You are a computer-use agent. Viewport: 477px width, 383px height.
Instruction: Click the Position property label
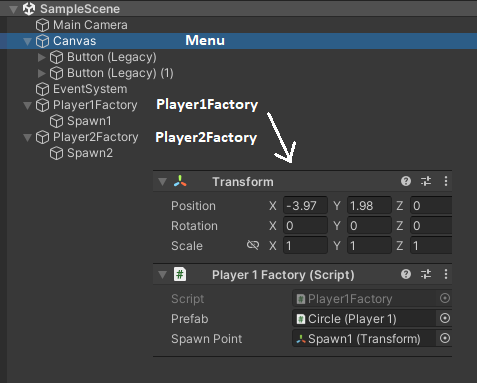click(193, 206)
